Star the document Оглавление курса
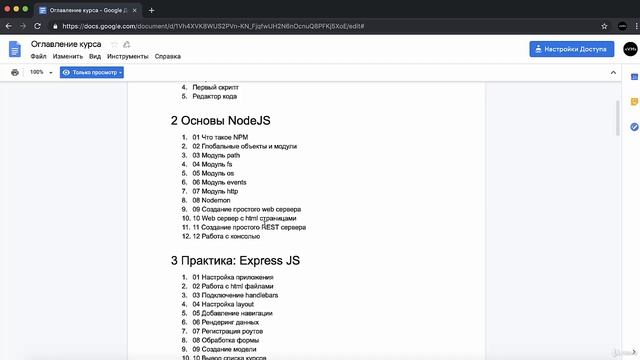Viewport: 640px width, 360px height. point(114,44)
